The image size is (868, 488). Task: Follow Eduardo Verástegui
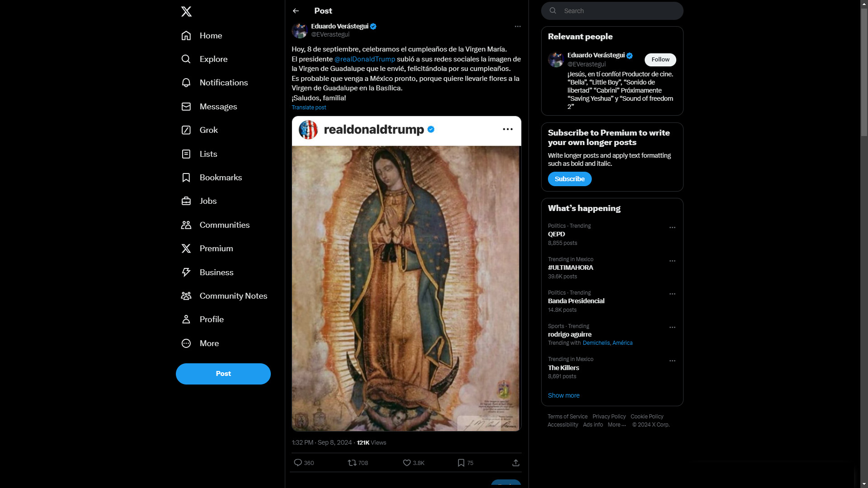[660, 60]
